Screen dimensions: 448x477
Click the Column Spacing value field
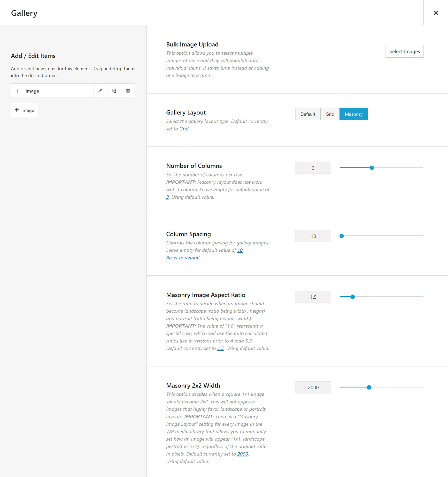click(313, 236)
